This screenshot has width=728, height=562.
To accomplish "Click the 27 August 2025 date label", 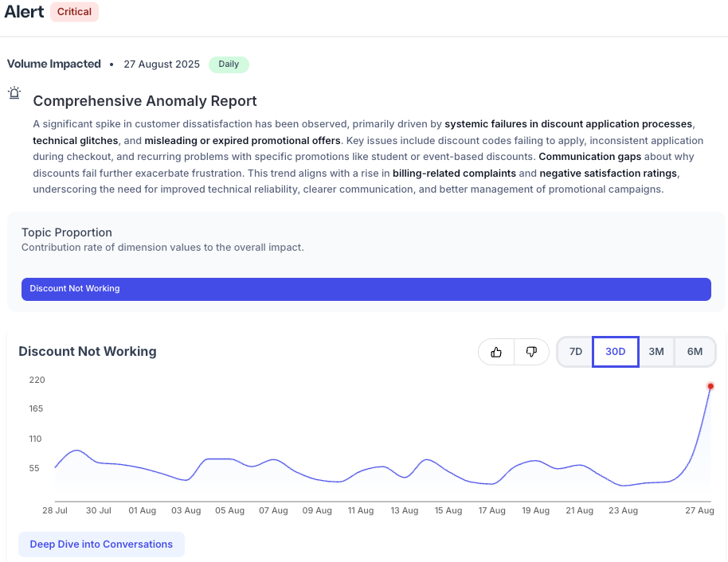I will point(161,64).
